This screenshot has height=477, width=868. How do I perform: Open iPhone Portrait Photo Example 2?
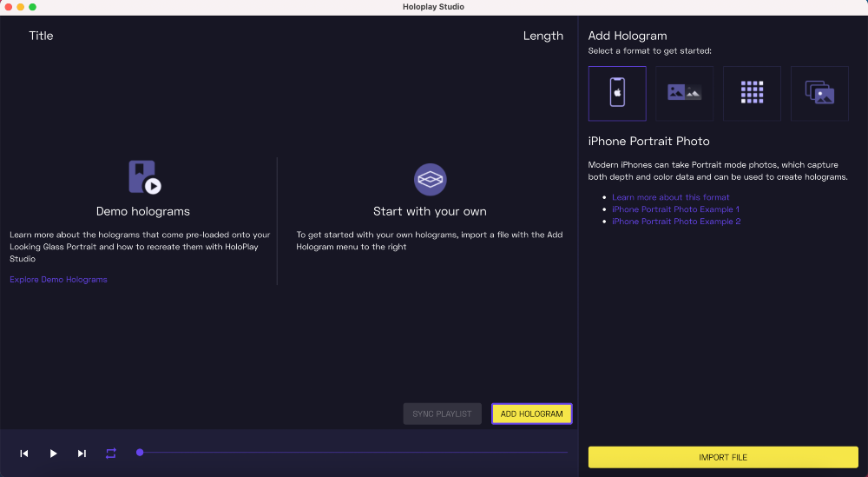coord(676,222)
